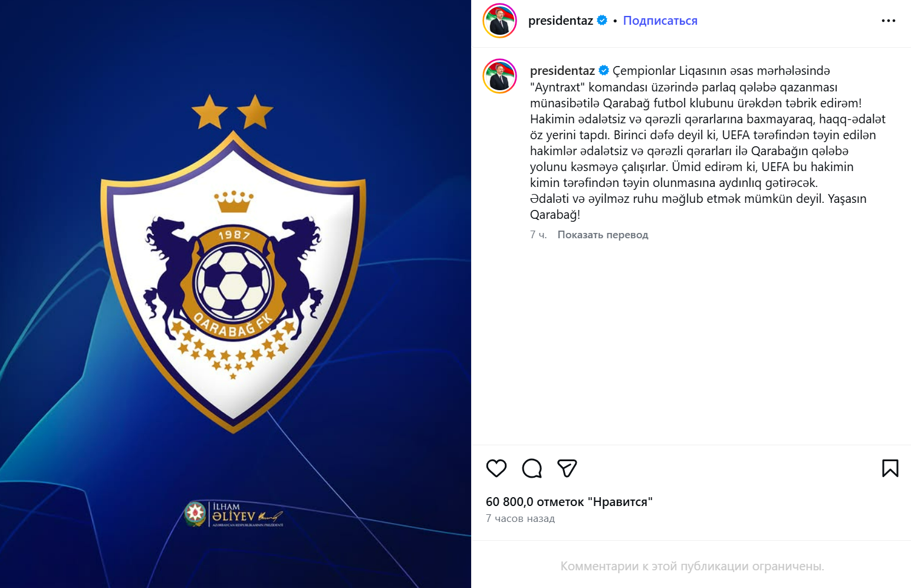The width and height of the screenshot is (911, 588).
Task: Click verified badge next to header username
Action: point(602,20)
